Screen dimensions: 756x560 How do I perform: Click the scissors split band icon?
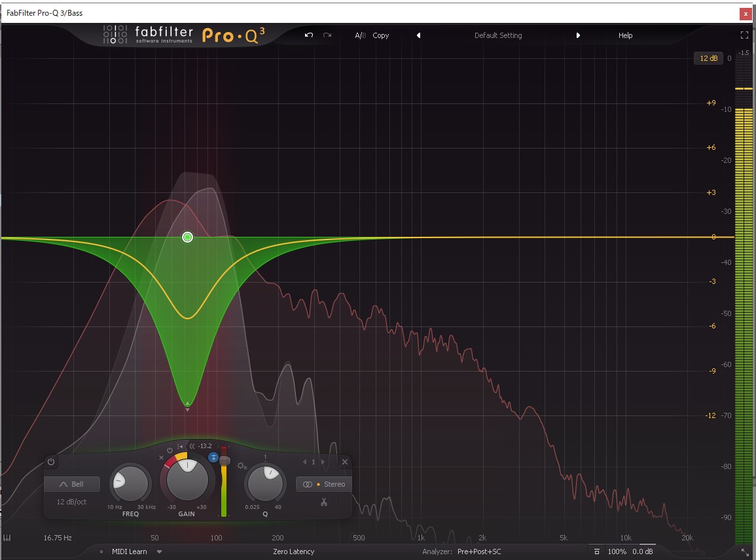pyautogui.click(x=324, y=502)
